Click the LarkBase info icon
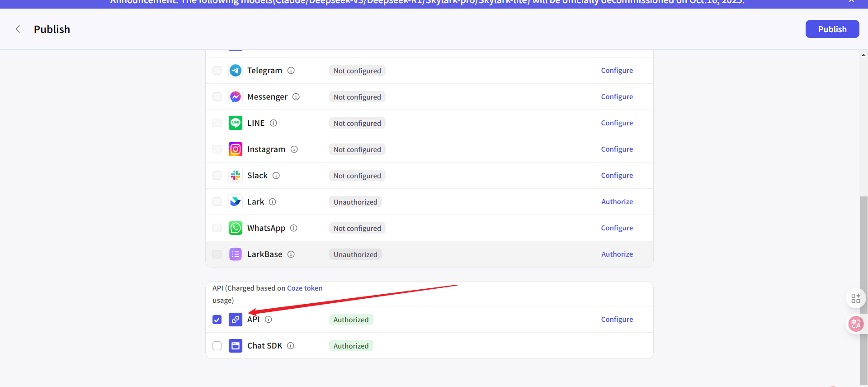This screenshot has width=868, height=387. tap(291, 254)
